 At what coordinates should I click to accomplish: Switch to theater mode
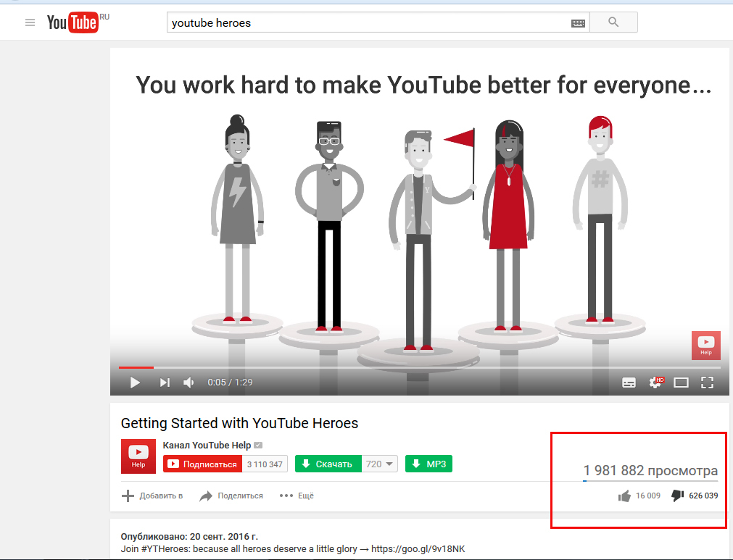pyautogui.click(x=681, y=383)
